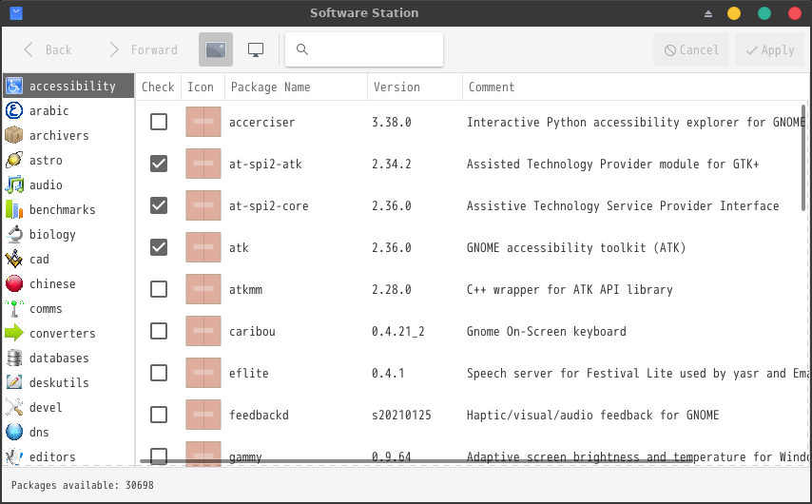This screenshot has height=504, width=812.
Task: Enable the eflite package checkbox
Action: [x=159, y=373]
